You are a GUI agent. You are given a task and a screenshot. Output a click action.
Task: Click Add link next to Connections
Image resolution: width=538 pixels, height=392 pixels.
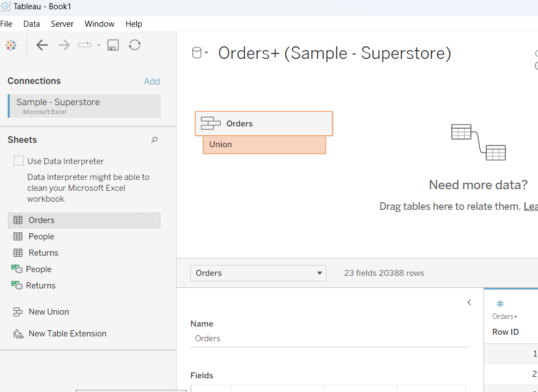coord(152,81)
